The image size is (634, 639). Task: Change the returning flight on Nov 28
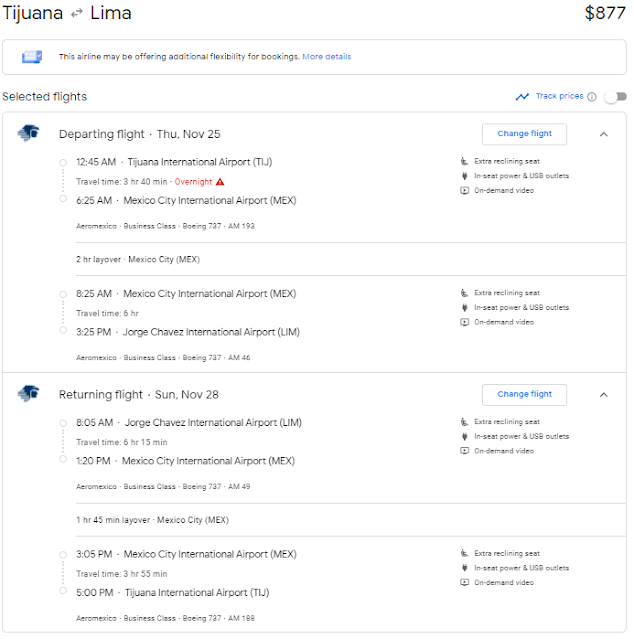pos(524,394)
